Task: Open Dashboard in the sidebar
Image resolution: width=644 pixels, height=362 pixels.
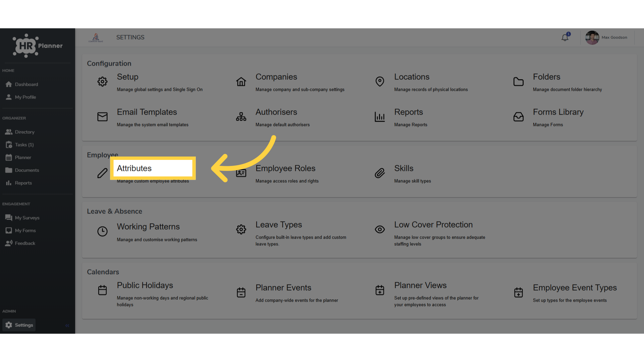Action: (x=22, y=84)
